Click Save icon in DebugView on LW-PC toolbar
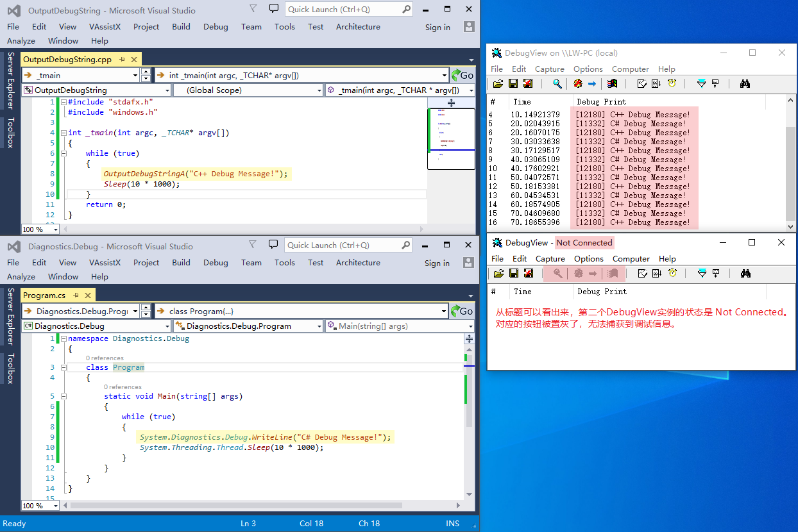 (513, 84)
